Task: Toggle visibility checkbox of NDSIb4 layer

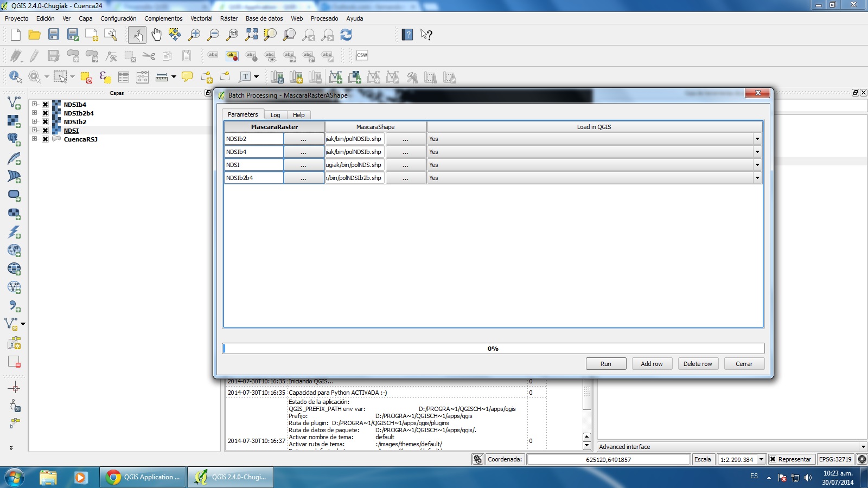Action: coord(46,105)
